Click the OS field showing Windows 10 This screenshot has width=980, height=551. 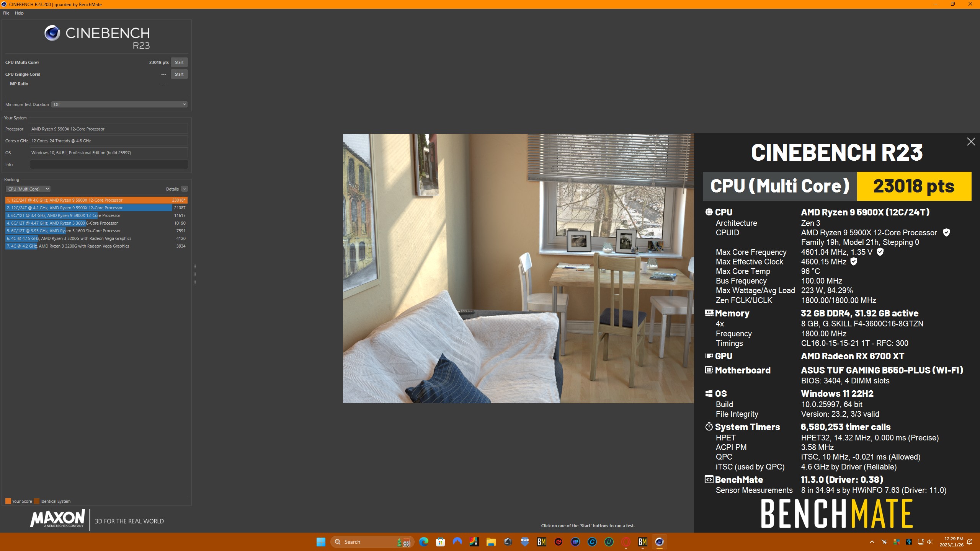(109, 153)
